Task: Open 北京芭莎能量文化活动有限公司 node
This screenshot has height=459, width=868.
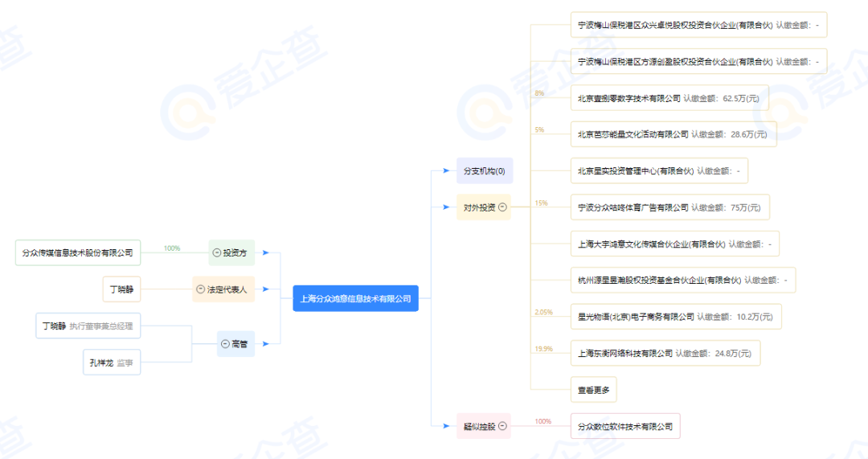Action: coord(674,134)
